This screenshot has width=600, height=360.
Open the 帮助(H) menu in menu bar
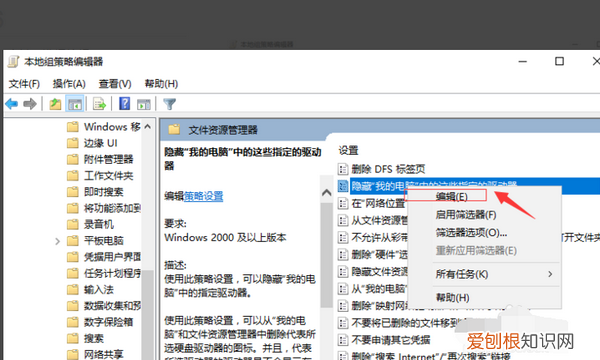click(161, 84)
